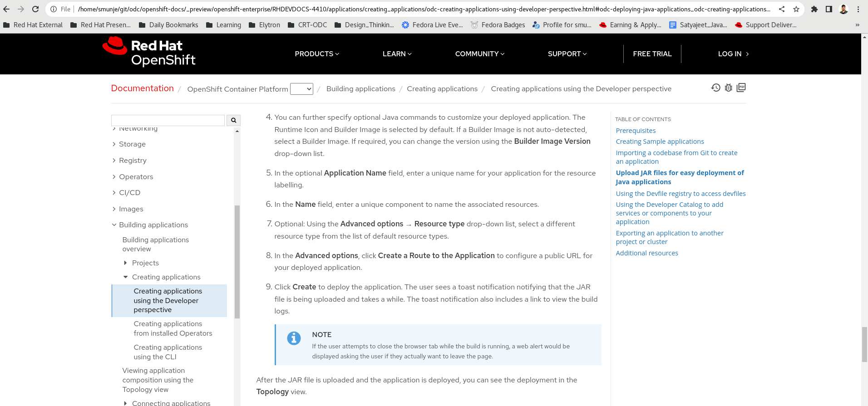Image resolution: width=868 pixels, height=406 pixels.
Task: Click Building applications breadcrumb
Action: point(361,89)
